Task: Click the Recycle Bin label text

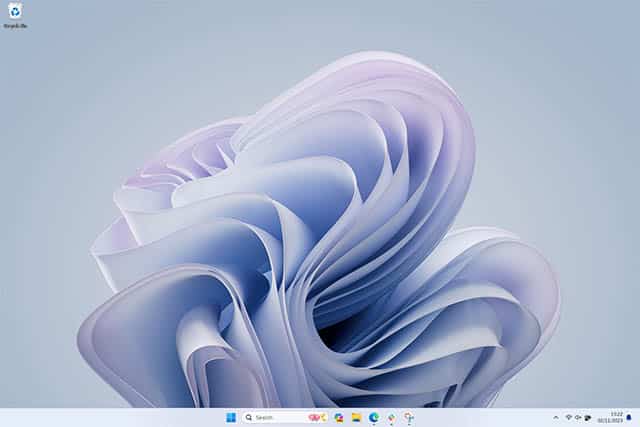Action: pyautogui.click(x=15, y=26)
